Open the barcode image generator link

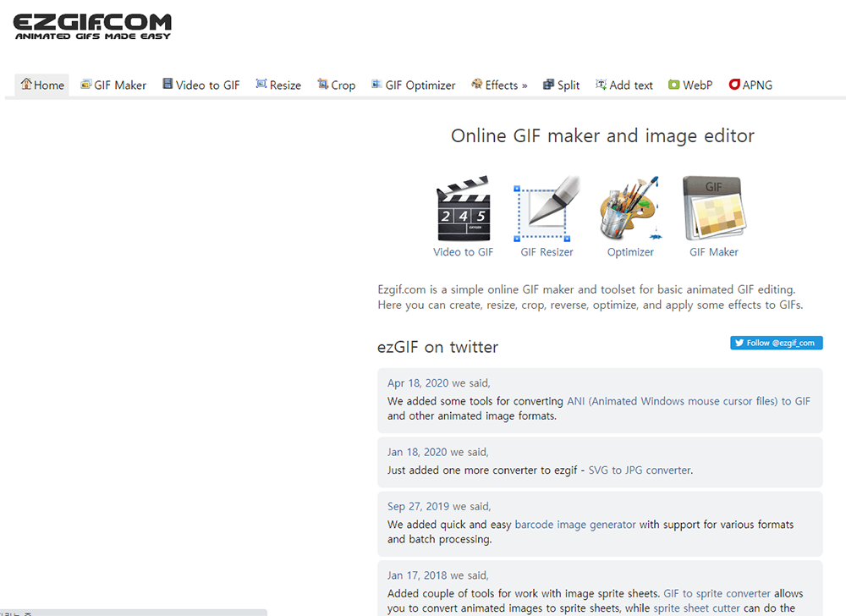(x=575, y=525)
